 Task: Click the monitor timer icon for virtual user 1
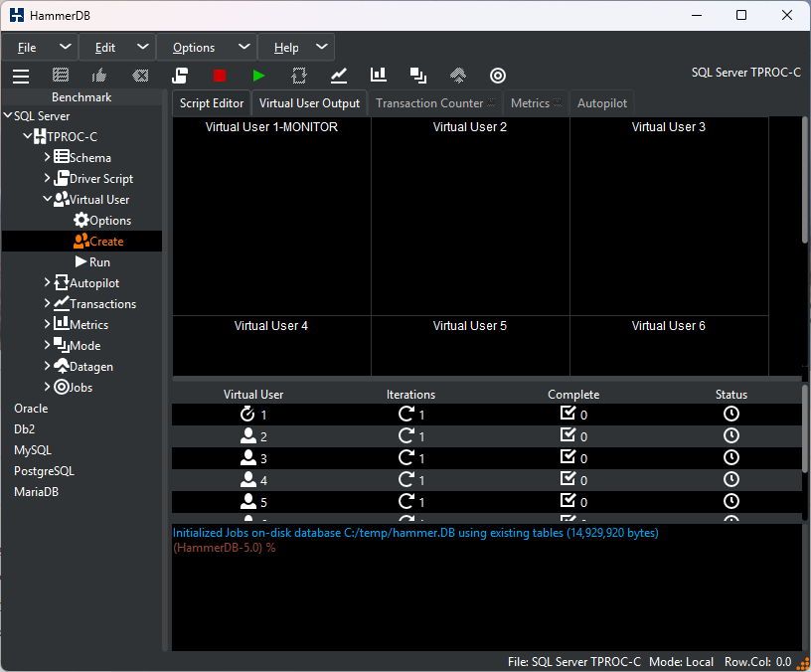click(x=247, y=414)
